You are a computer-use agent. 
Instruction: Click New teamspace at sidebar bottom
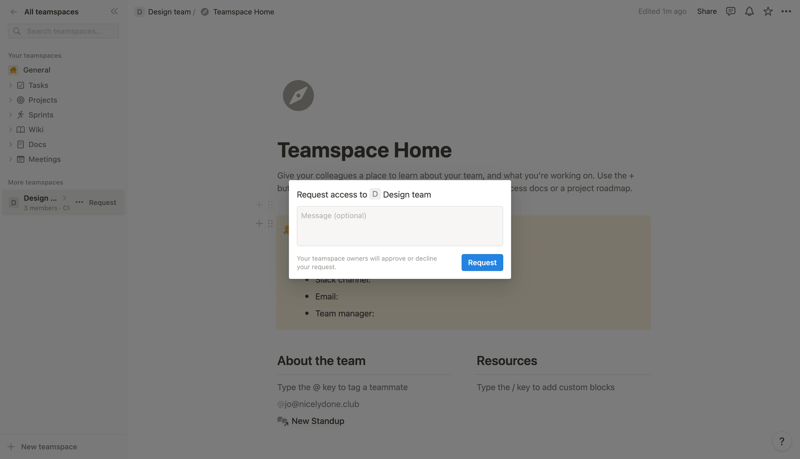[49, 446]
